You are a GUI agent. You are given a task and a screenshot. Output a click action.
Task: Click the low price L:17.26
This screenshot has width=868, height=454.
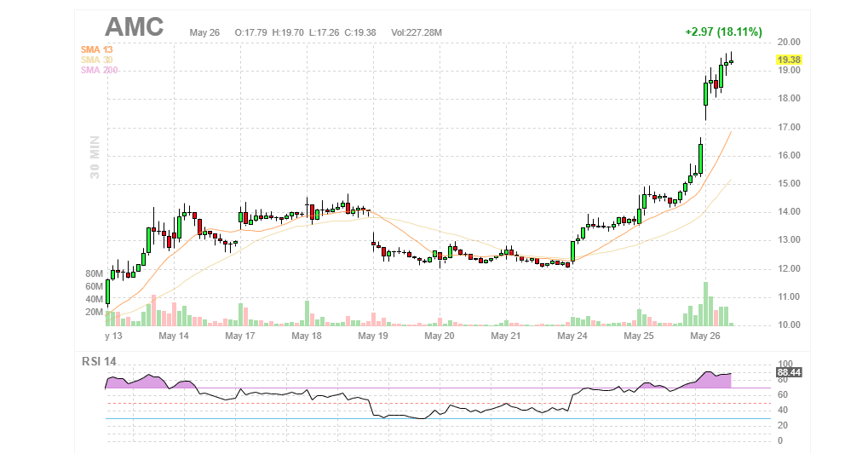coord(324,32)
